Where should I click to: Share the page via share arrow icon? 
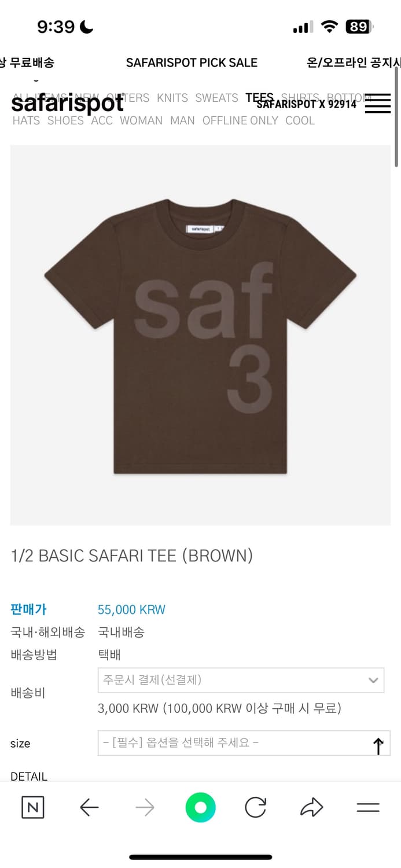tap(311, 807)
